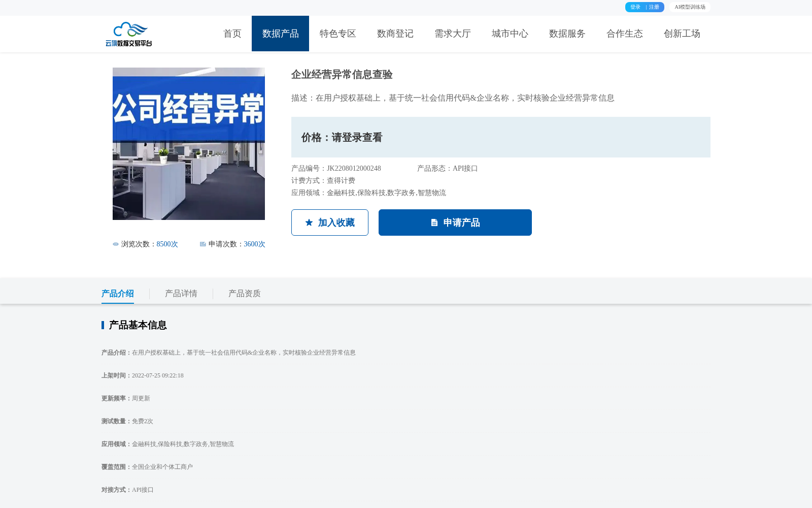Viewport: 812px width, 508px height.
Task: Click the 计费方式：查得计费 text
Action: coord(323,181)
